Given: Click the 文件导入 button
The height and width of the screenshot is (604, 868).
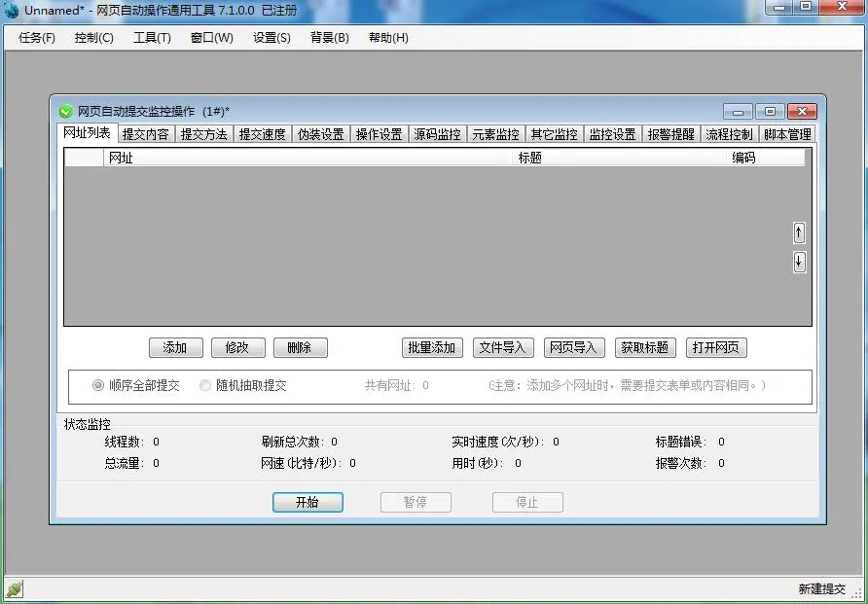Looking at the screenshot, I should [503, 347].
